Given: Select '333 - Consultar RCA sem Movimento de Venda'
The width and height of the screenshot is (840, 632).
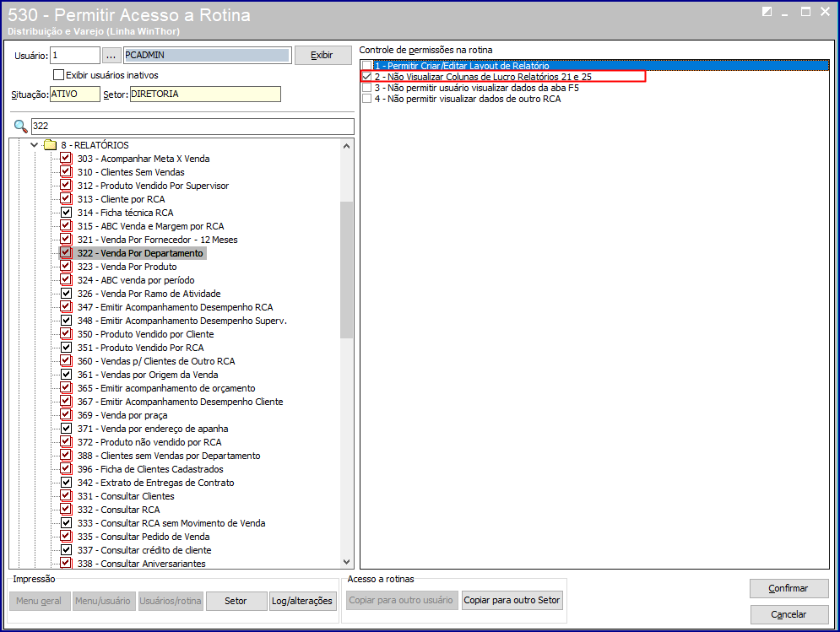Looking at the screenshot, I should (x=171, y=523).
